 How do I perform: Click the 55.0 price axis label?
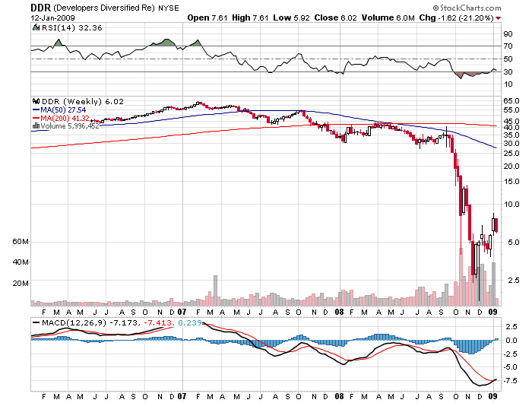pyautogui.click(x=511, y=110)
